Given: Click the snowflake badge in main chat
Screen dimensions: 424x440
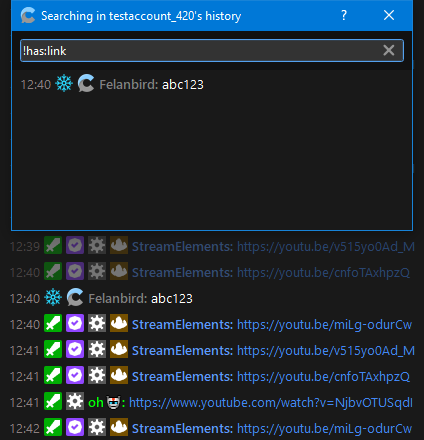Looking at the screenshot, I should pyautogui.click(x=53, y=297).
